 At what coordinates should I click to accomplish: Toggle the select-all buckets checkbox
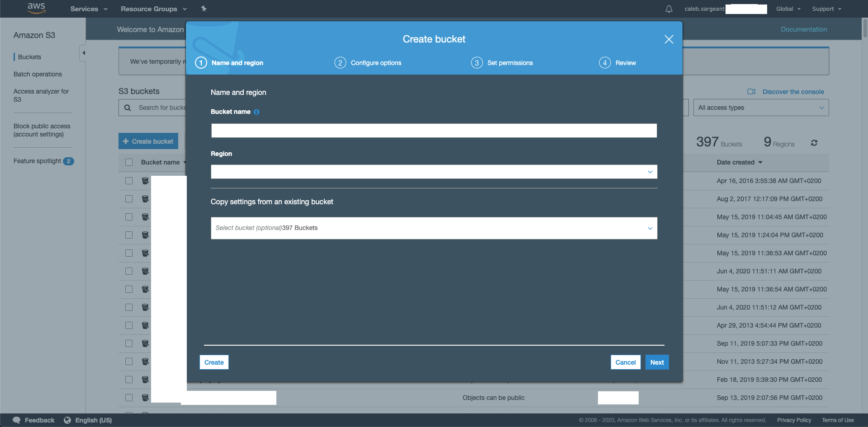[x=129, y=162]
